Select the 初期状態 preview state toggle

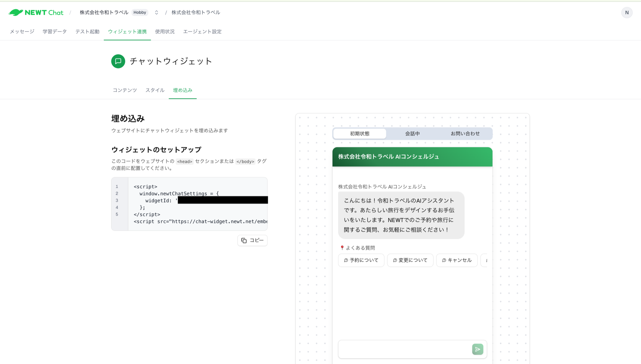tap(359, 133)
